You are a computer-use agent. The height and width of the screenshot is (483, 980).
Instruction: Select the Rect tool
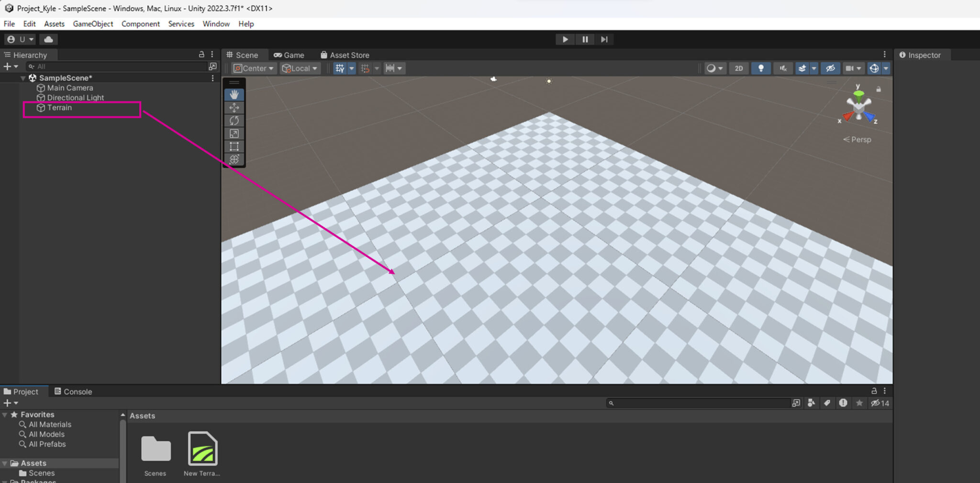coord(234,146)
